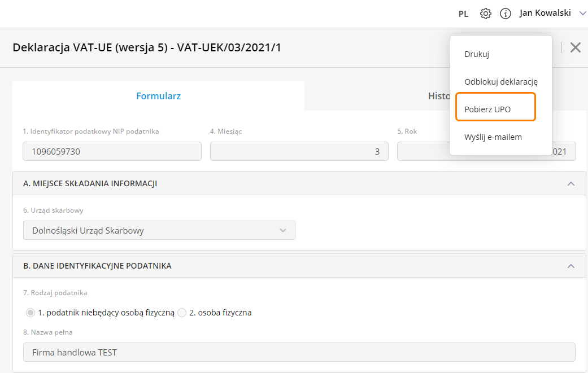This screenshot has height=373, width=588.
Task: Click the Rok field
Action: tap(424, 151)
